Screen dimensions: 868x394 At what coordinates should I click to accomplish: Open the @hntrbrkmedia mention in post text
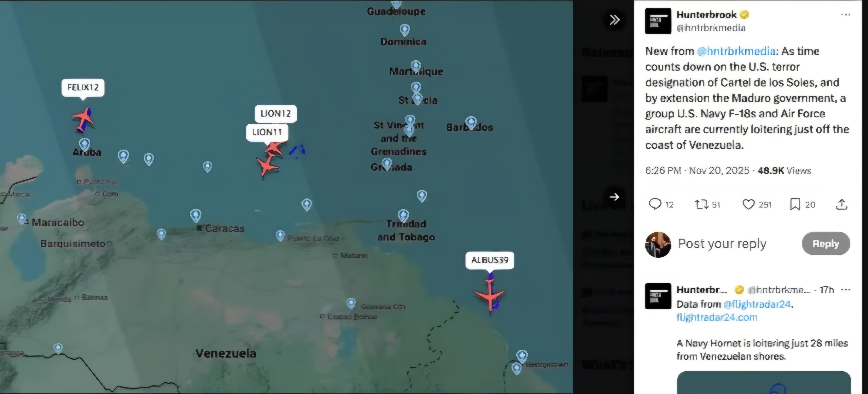(736, 51)
